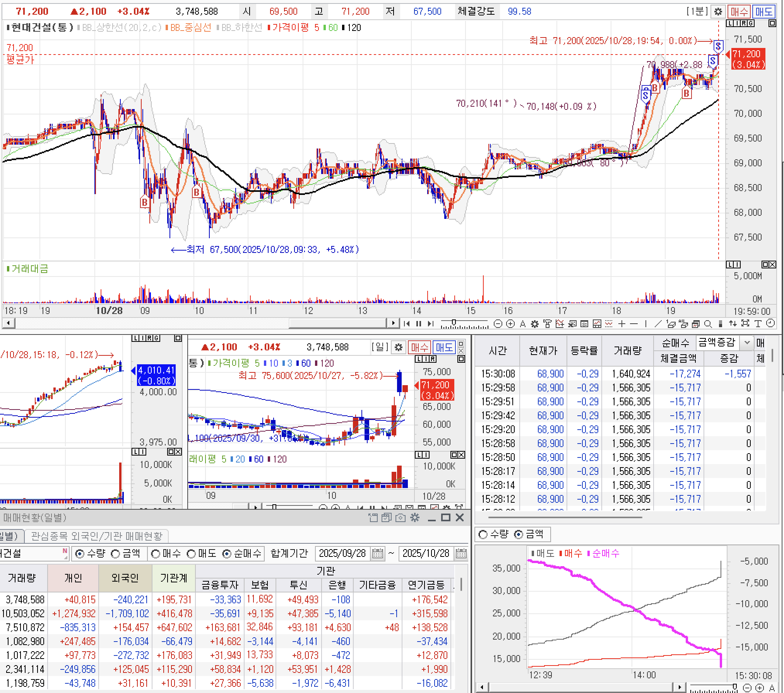Click the camera capture icon in 매매현황 panel
This screenshot has width=784, height=693.
401,518
